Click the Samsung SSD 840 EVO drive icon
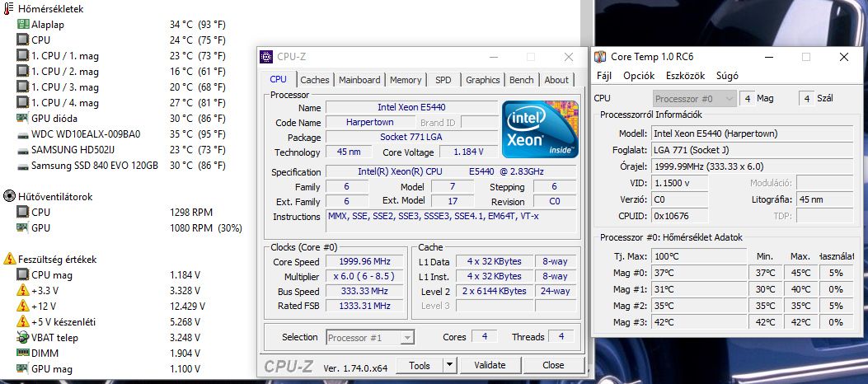The width and height of the screenshot is (868, 384). (23, 166)
